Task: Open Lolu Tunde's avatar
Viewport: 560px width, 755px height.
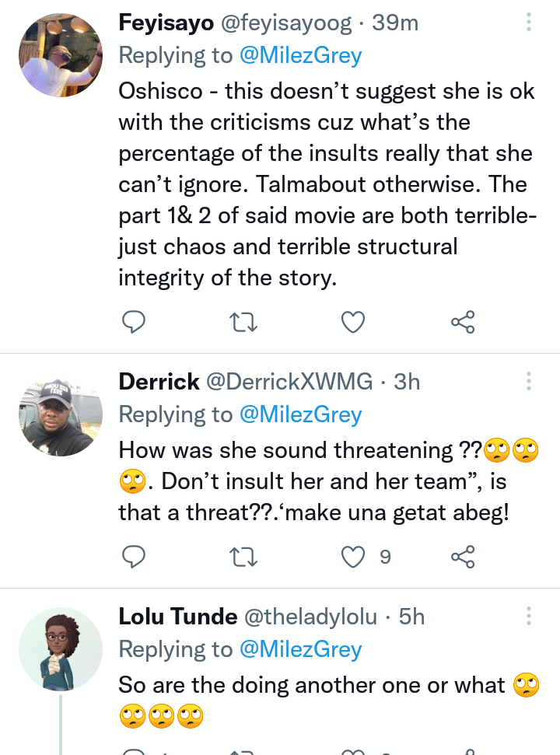Action: click(61, 649)
